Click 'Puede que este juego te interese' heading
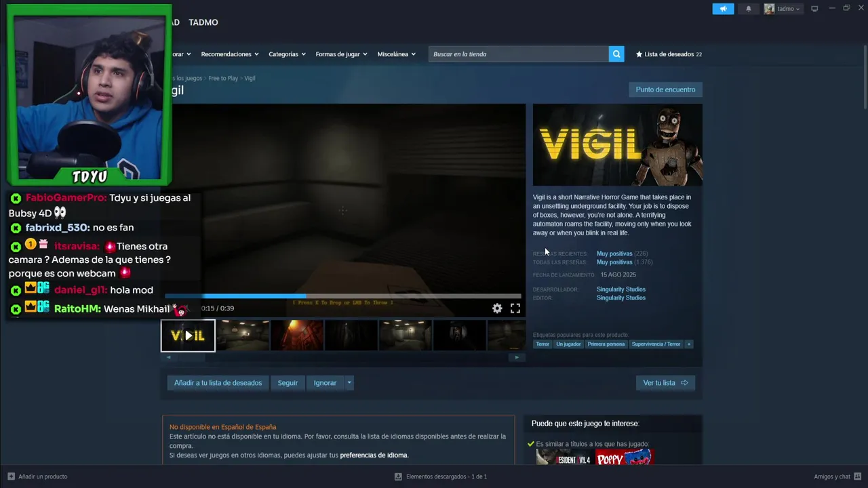 click(x=585, y=424)
